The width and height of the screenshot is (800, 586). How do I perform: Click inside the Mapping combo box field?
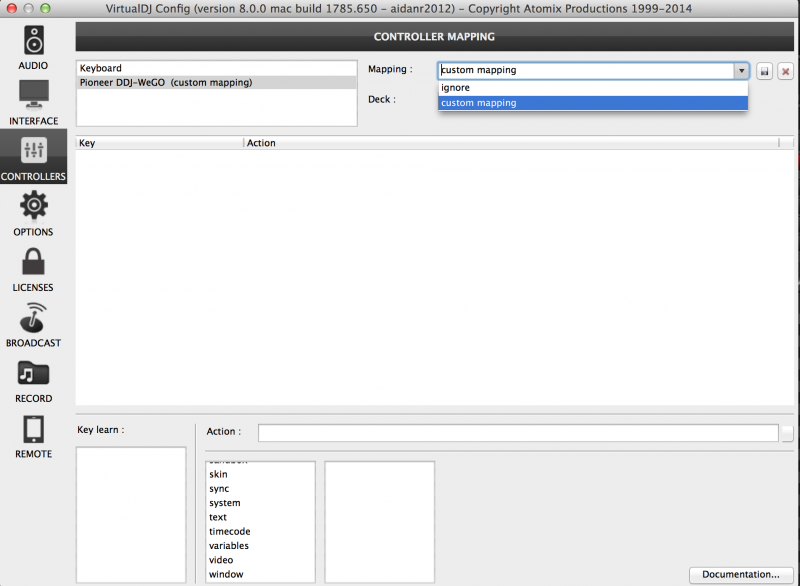coord(586,70)
